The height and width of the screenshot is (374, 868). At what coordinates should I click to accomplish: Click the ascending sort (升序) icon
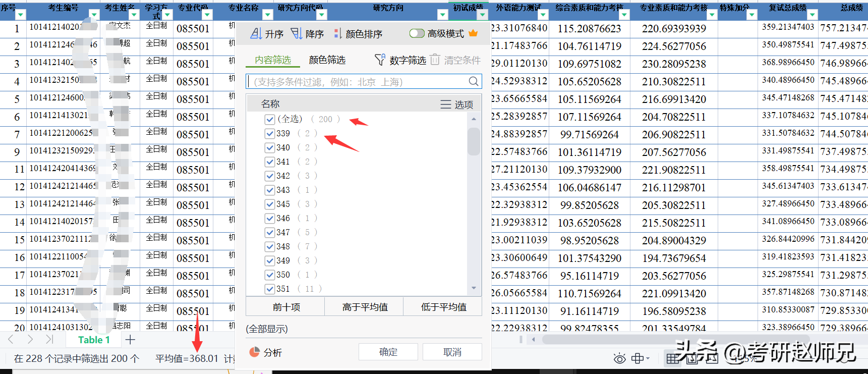[256, 34]
